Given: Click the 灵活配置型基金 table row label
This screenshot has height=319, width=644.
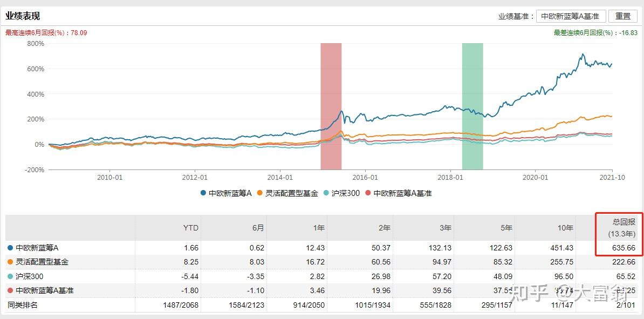Looking at the screenshot, I should (42, 262).
